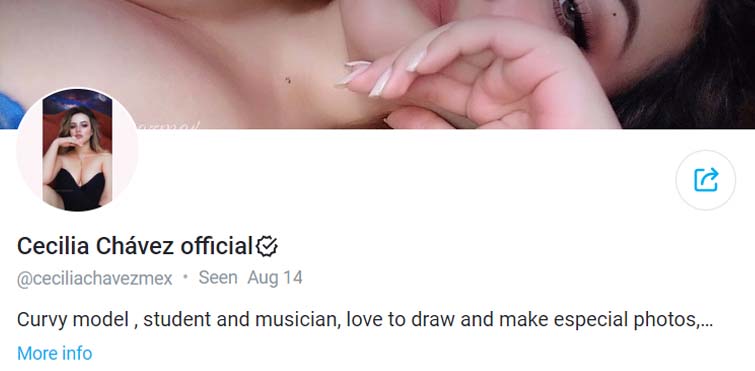Click the share profile arrow icon
Screen dimensions: 755x371
coord(705,180)
